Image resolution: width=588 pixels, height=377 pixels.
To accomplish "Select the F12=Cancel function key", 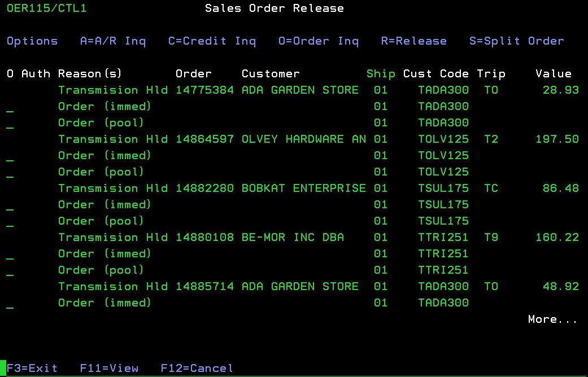I will pyautogui.click(x=197, y=369).
